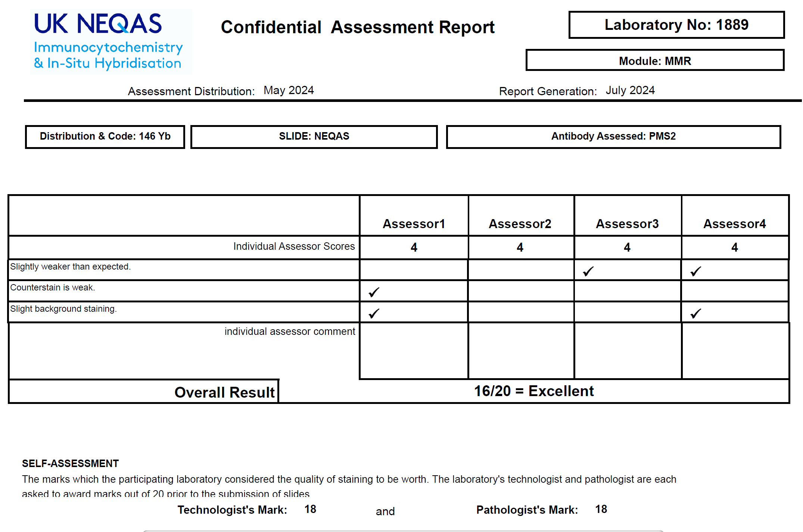Click the Pathologist's Mark label
The height and width of the screenshot is (532, 803).
[527, 510]
